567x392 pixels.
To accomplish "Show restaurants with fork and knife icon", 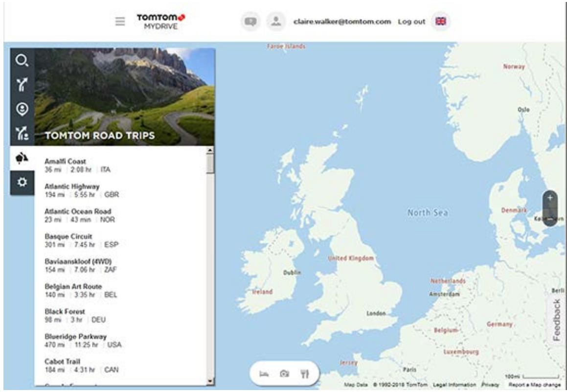I will pyautogui.click(x=305, y=373).
